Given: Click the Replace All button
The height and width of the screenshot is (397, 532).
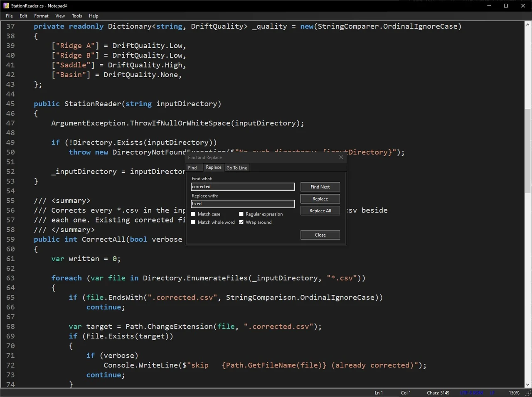Looking at the screenshot, I should tap(320, 211).
